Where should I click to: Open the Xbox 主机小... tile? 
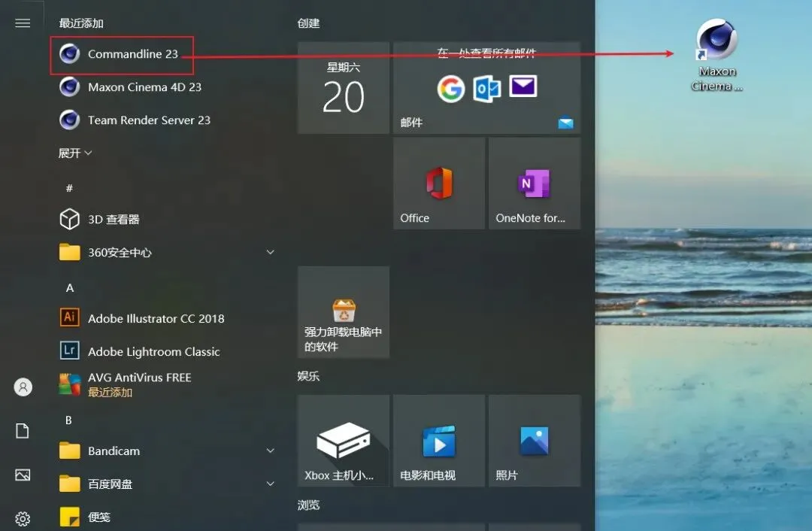344,441
